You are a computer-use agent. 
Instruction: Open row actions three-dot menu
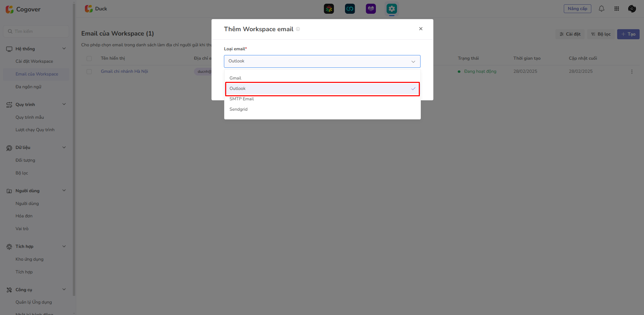coord(632,71)
